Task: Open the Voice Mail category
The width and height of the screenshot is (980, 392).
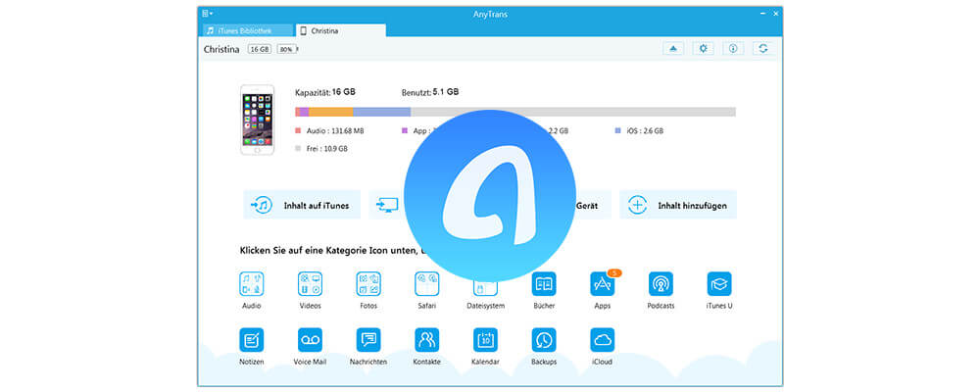Action: 310,339
